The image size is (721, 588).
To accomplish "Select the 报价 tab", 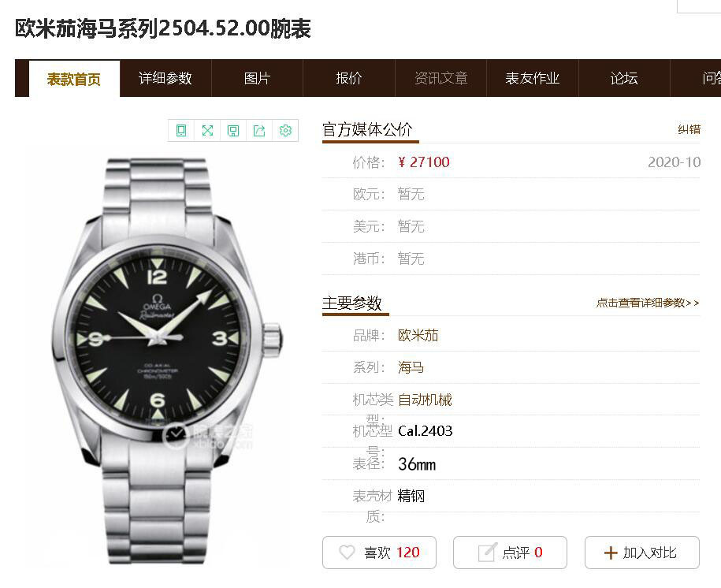I will pyautogui.click(x=349, y=78).
